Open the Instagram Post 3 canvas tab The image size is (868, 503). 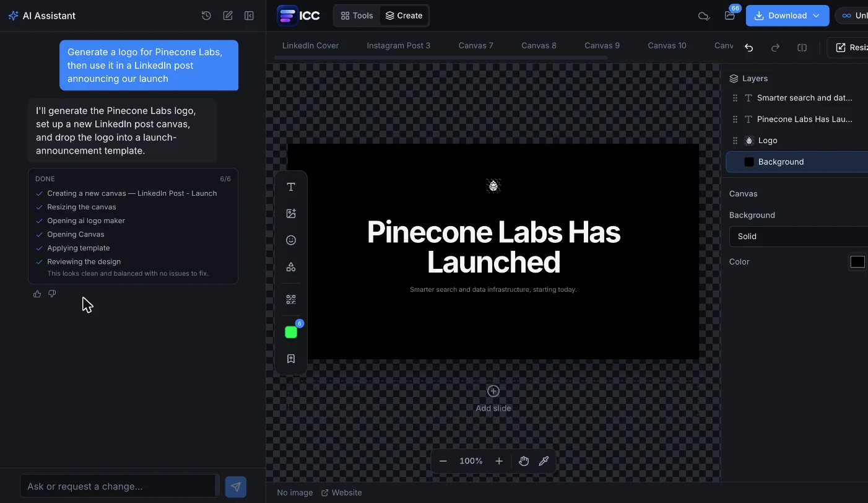click(x=398, y=45)
